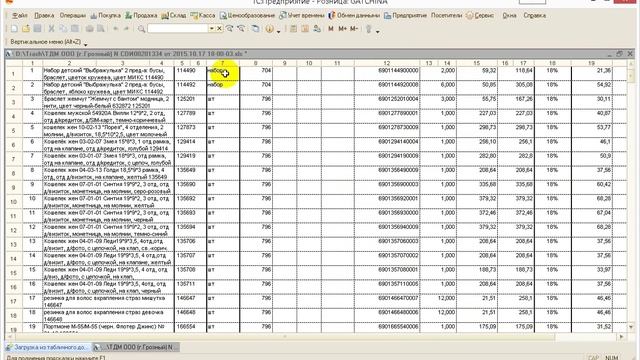The image size is (640, 360).
Task: Open the Файл menu
Action: [20, 16]
